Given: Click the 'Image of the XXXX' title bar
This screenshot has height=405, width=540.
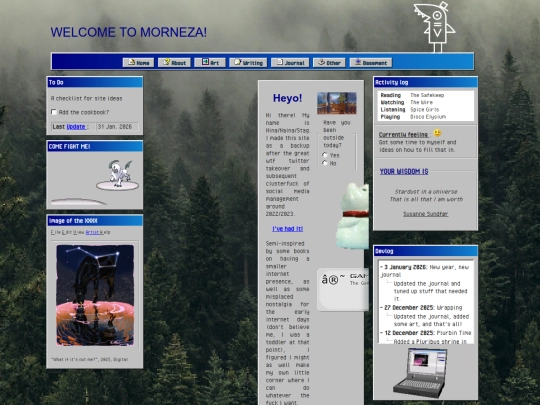Looking at the screenshot, I should click(95, 221).
